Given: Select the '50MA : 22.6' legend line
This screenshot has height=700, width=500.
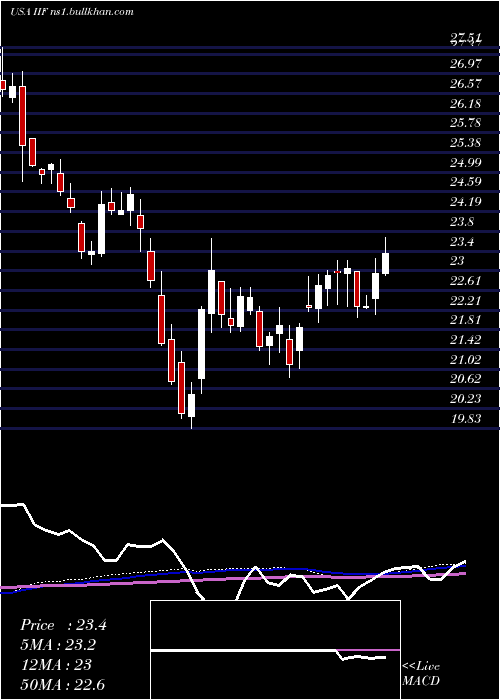Looking at the screenshot, I should click(62, 684).
